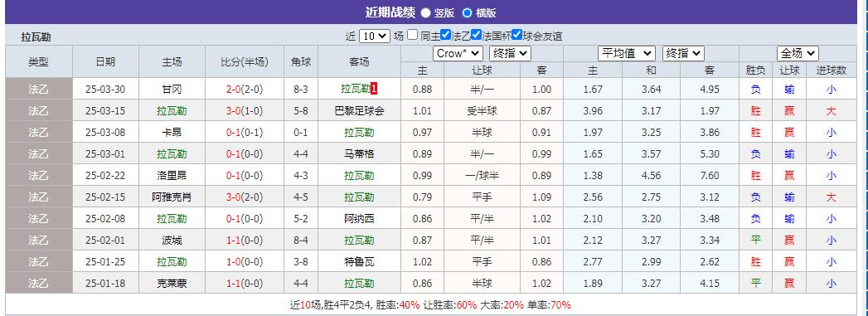Image resolution: width=868 pixels, height=316 pixels.
Task: Click the date 25-03-08
Action: click(105, 132)
